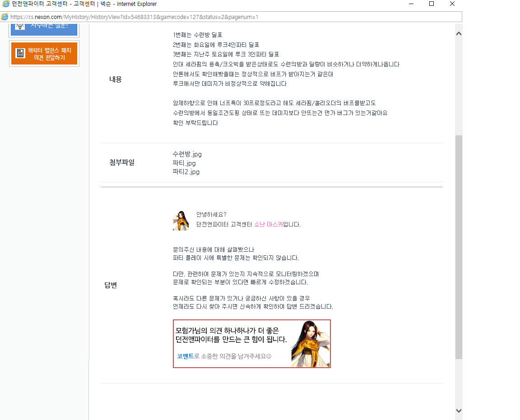Click the line '확인 부탁드립니다'
Image resolution: width=520 pixels, height=420 pixels.
(x=195, y=123)
